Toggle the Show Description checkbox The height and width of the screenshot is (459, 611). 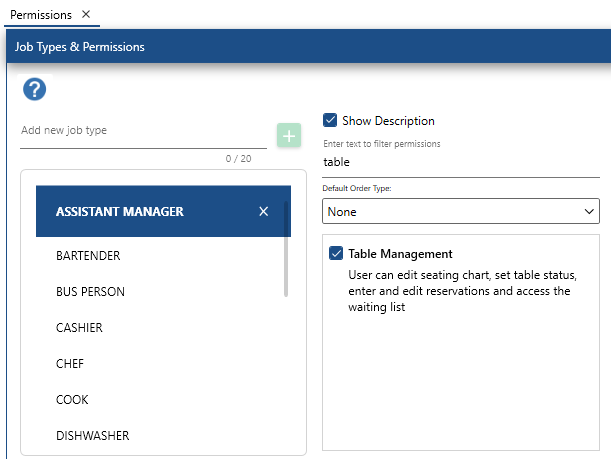point(331,121)
